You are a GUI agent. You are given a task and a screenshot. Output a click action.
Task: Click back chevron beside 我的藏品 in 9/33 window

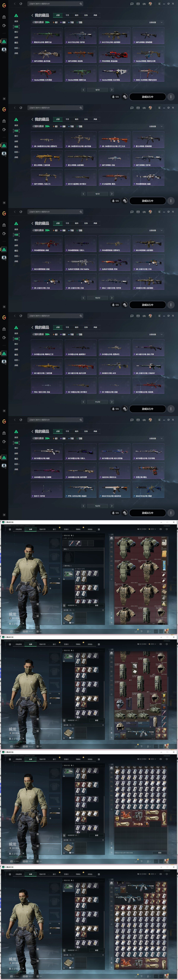pos(32,119)
